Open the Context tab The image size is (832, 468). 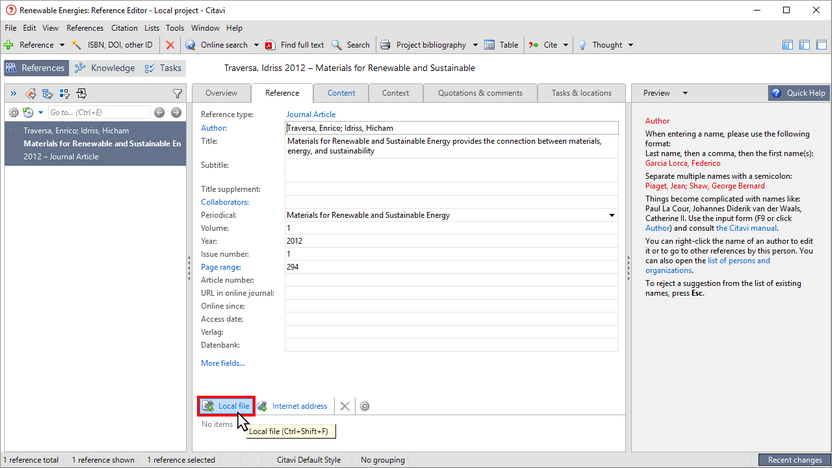point(395,93)
